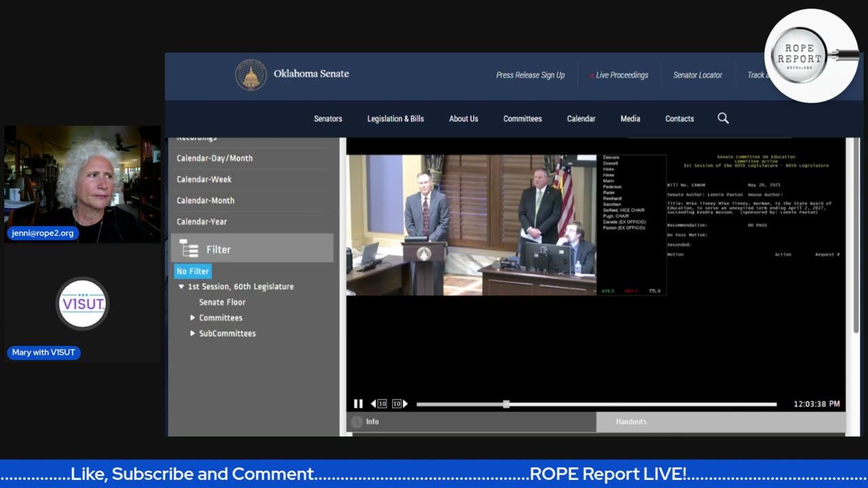Expand the SubCommittees tree node
The height and width of the screenshot is (488, 868).
click(193, 333)
